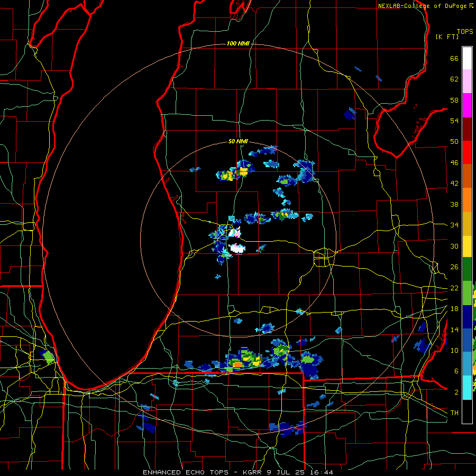
Task: Click the legend value 10
Action: coord(454,350)
